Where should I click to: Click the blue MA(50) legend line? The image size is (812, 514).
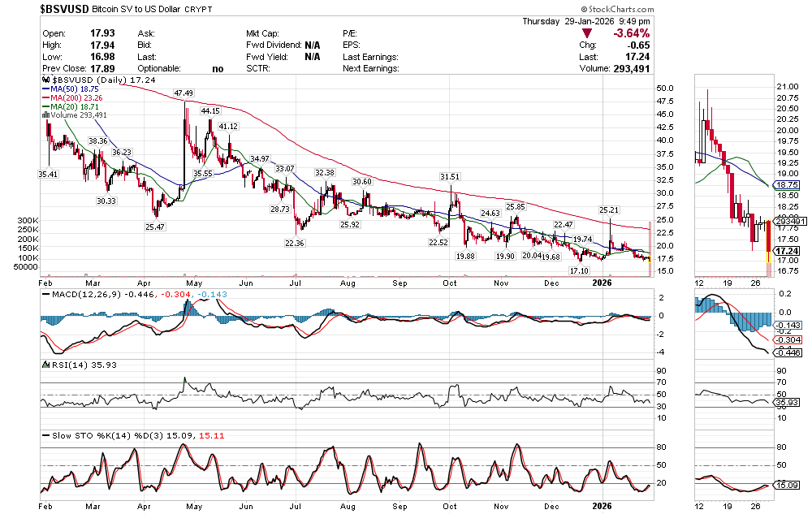point(45,89)
